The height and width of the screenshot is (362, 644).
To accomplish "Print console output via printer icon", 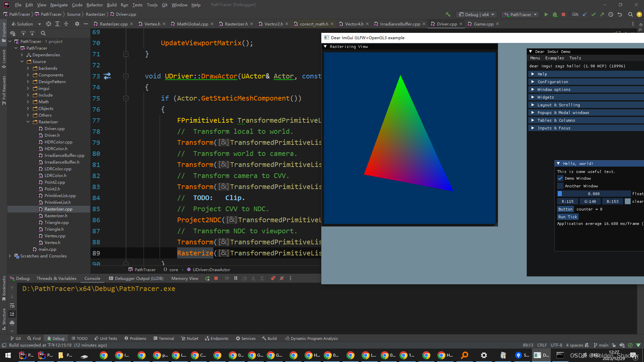I will pos(12,323).
